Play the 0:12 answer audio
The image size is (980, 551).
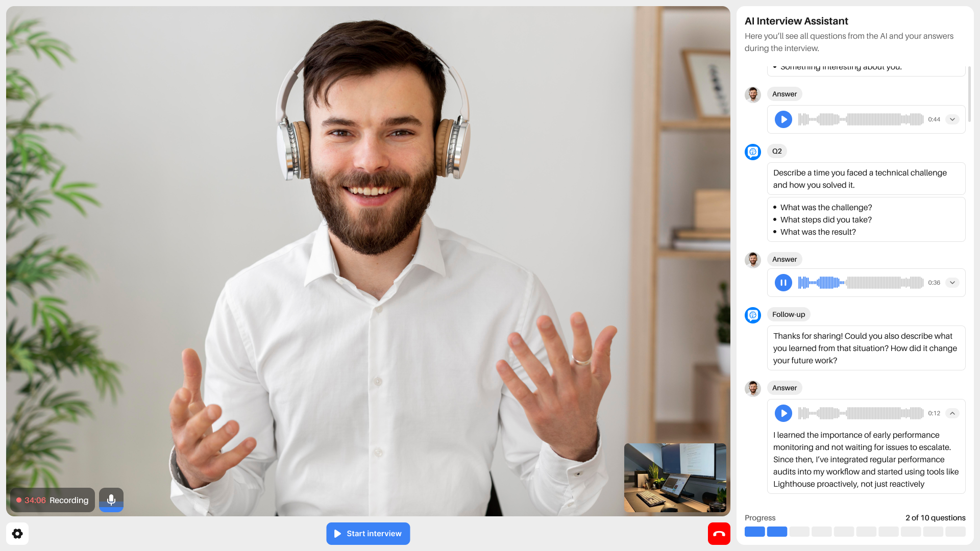(x=783, y=413)
